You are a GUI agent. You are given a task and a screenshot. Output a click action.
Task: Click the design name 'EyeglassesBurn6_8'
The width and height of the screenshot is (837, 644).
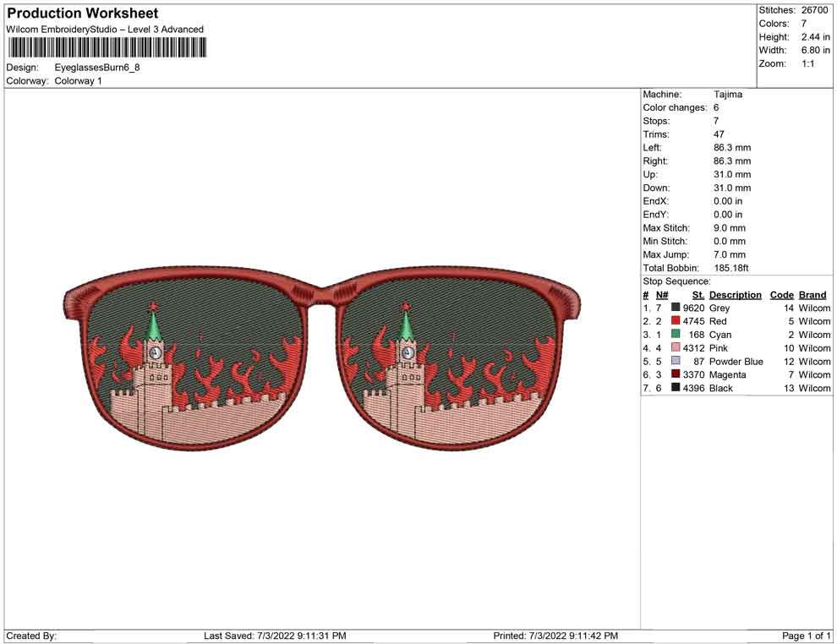[x=97, y=68]
